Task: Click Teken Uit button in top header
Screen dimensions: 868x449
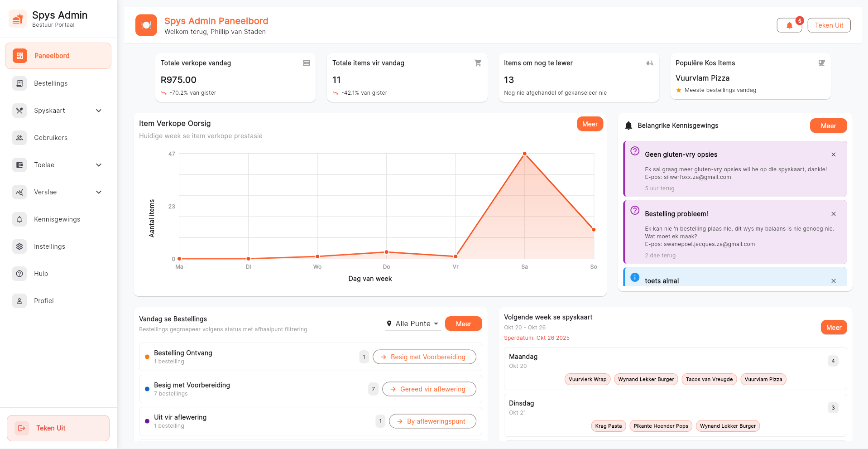Action: 829,25
